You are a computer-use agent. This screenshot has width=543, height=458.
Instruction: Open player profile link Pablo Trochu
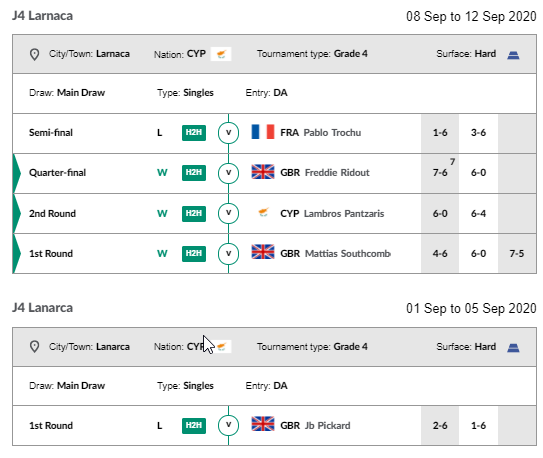click(x=332, y=133)
